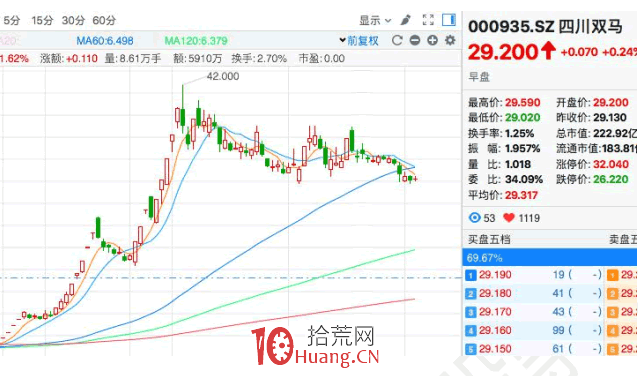The height and width of the screenshot is (376, 638).
Task: Open the 显示 display dropdown
Action: click(375, 20)
